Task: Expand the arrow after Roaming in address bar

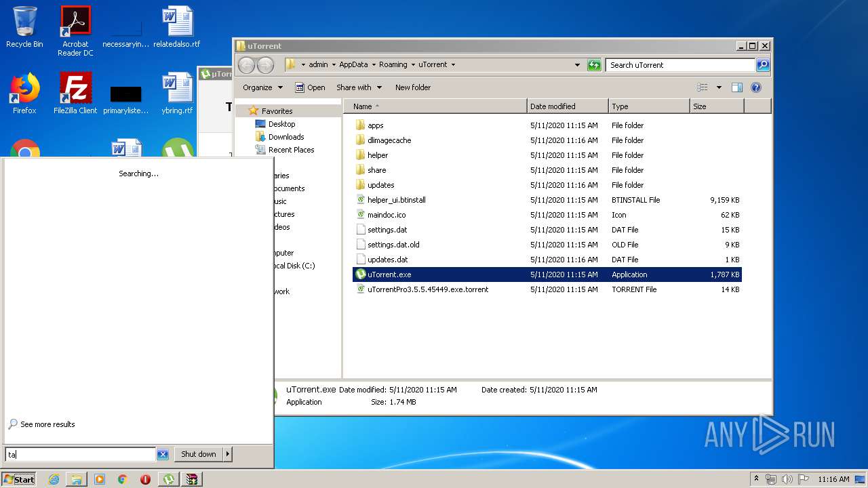Action: coord(413,65)
